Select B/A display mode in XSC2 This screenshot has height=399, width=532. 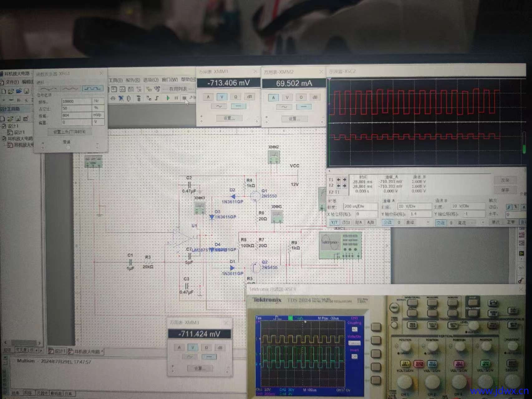(x=359, y=222)
